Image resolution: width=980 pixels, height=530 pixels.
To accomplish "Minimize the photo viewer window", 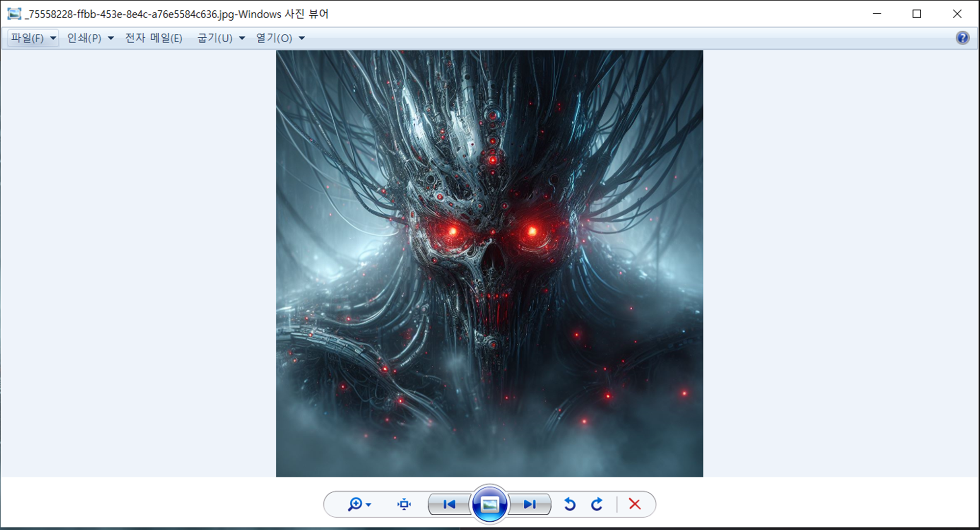I will (x=877, y=14).
